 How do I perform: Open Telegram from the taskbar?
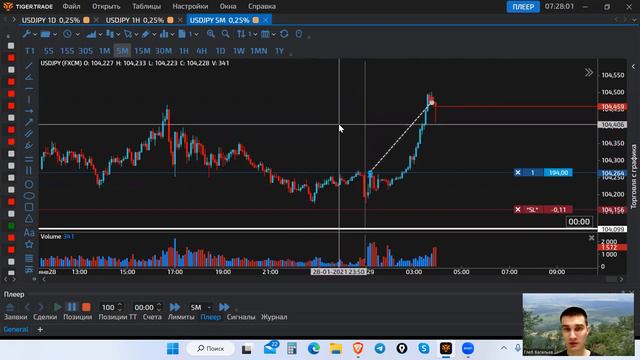coord(380,349)
